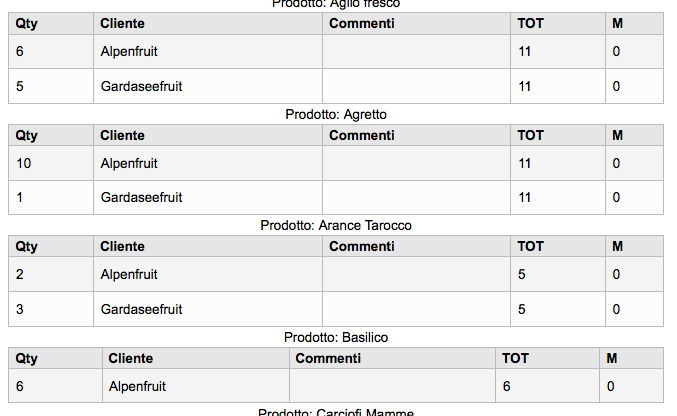The image size is (677, 416).
Task: Click quantity 10 in Agretto table
Action: coord(24,163)
